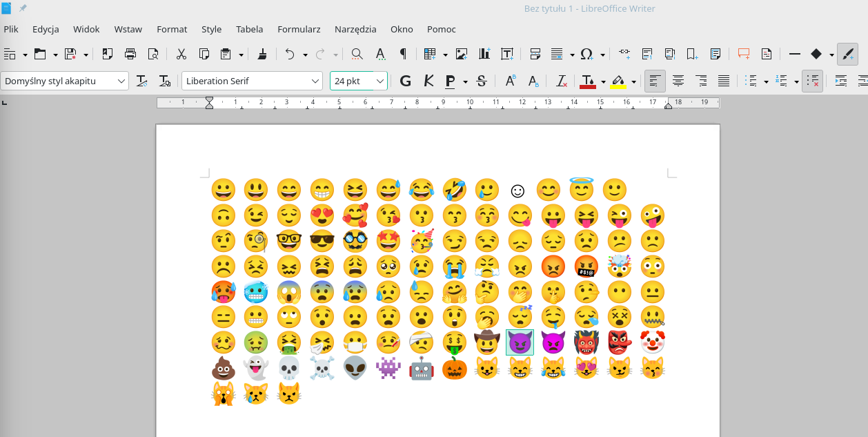
Task: Click the Undo arrow icon
Action: 290,54
